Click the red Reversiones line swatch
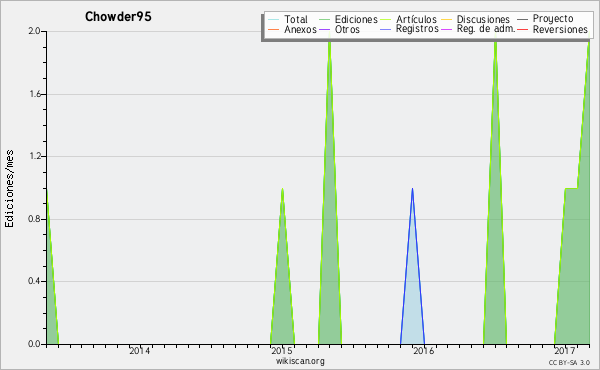600x370 pixels. pyautogui.click(x=522, y=29)
